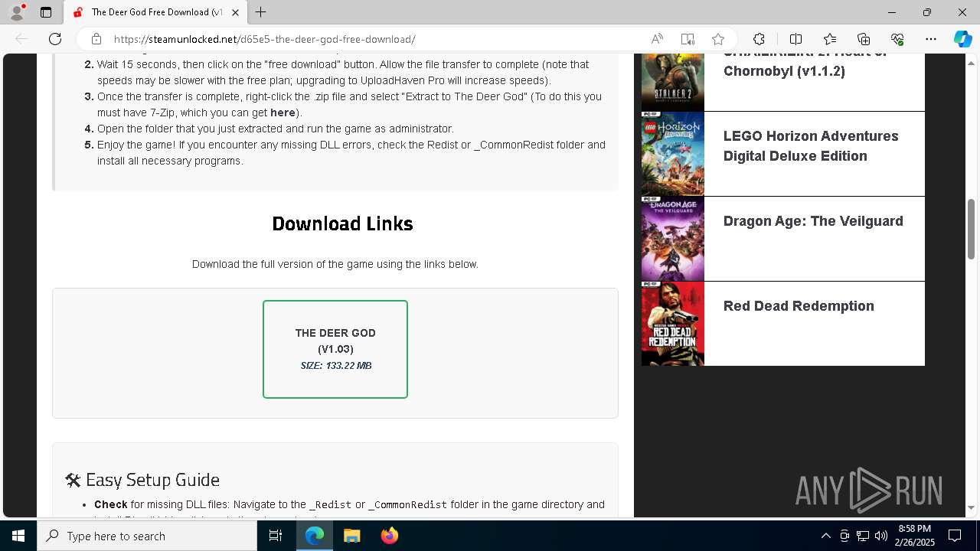Launch Copilot sidebar icon
This screenshot has width=980, height=551.
962,39
